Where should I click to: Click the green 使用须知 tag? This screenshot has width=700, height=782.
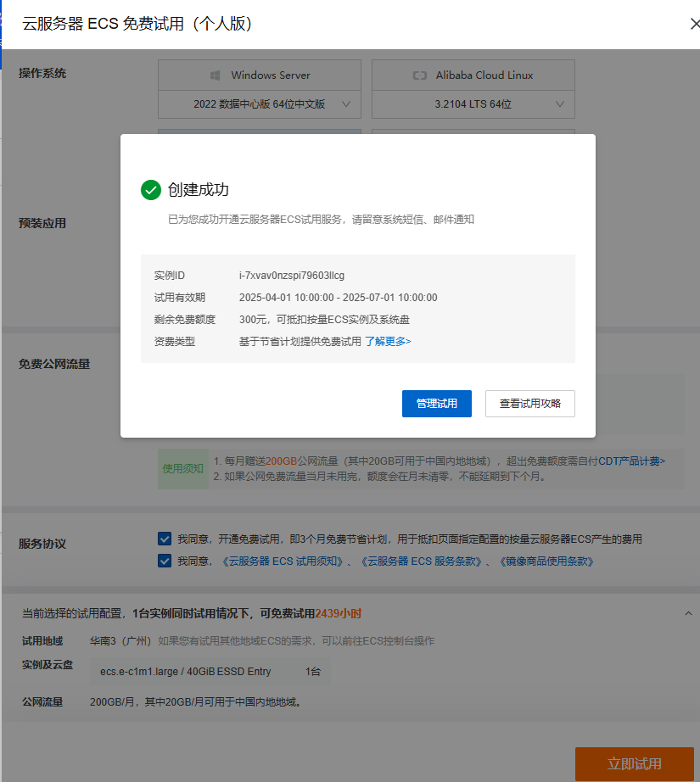(183, 469)
